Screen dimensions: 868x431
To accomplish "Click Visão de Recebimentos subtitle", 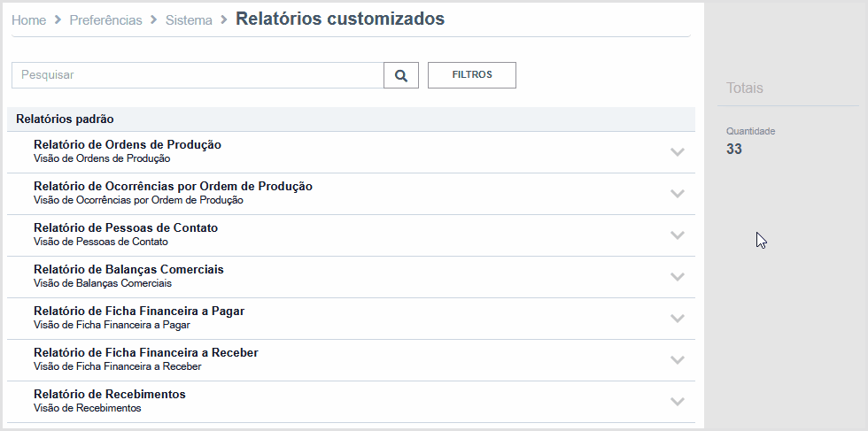I will click(88, 408).
